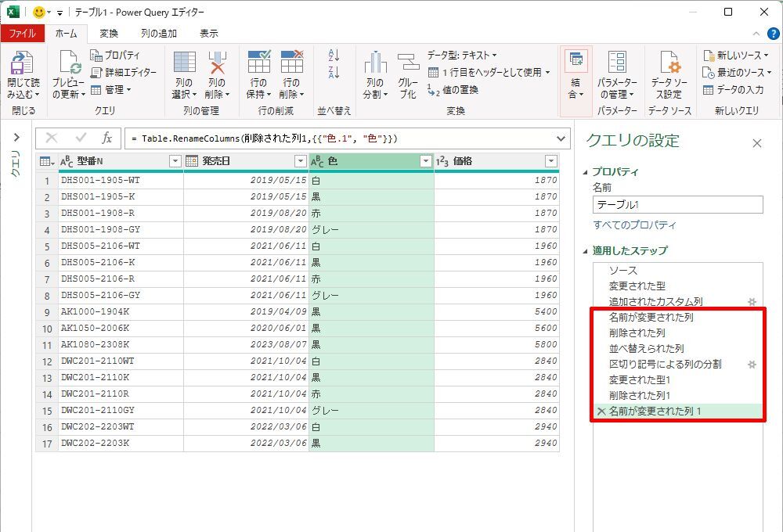Click the すべてのプロパティ link
This screenshot has width=783, height=532.
coord(634,225)
